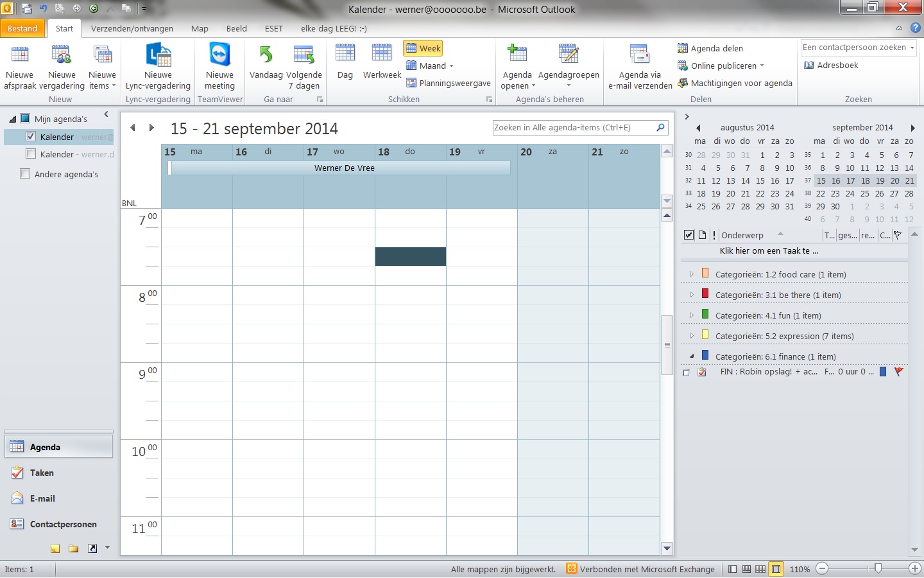The height and width of the screenshot is (578, 924).
Task: Tick the Andere agenda's checkbox
Action: (26, 174)
